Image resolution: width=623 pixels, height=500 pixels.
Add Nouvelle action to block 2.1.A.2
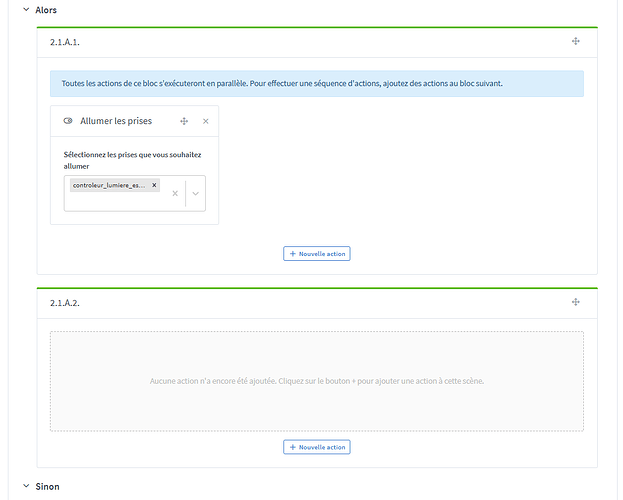coord(317,447)
